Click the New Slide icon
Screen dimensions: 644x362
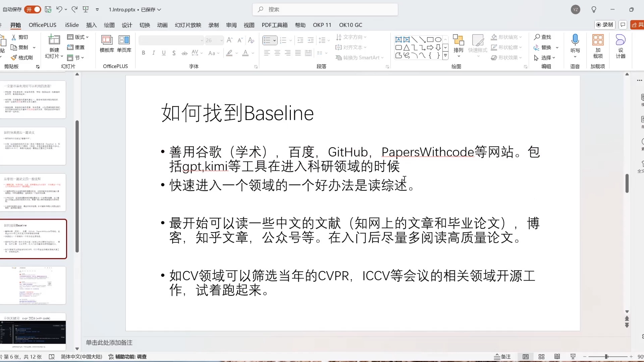coord(54,40)
